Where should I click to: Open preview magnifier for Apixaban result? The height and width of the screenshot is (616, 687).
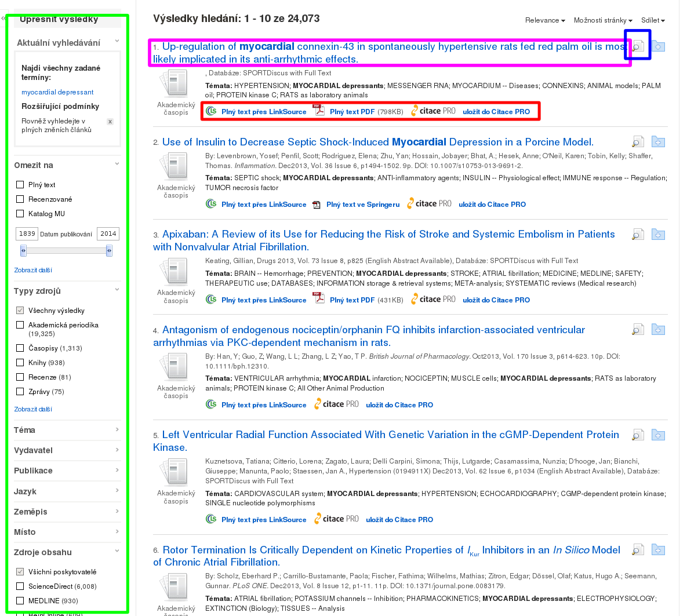[x=638, y=234]
